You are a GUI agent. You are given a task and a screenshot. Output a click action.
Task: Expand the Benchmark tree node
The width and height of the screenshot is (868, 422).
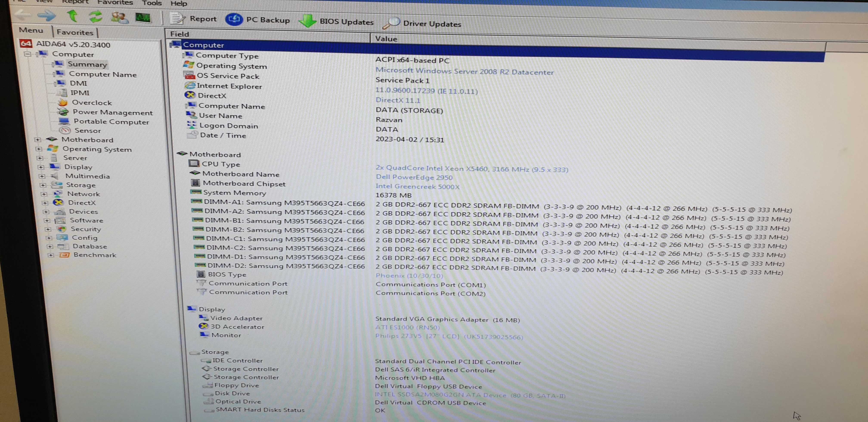51,255
